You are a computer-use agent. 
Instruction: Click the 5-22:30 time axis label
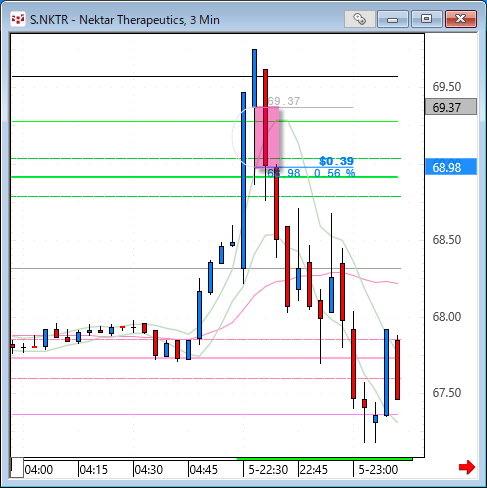[268, 470]
